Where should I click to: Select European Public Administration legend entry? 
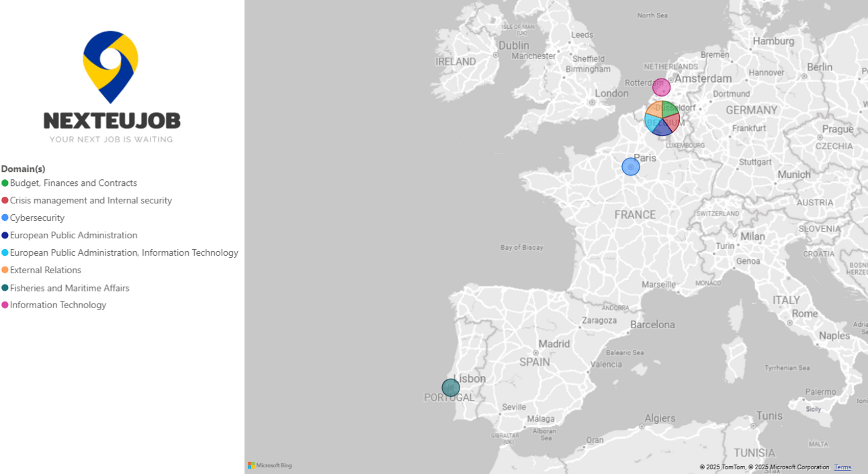pyautogui.click(x=69, y=235)
